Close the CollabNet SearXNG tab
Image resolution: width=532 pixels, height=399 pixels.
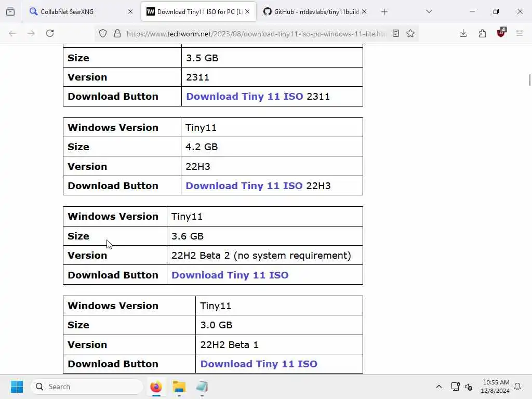130,11
